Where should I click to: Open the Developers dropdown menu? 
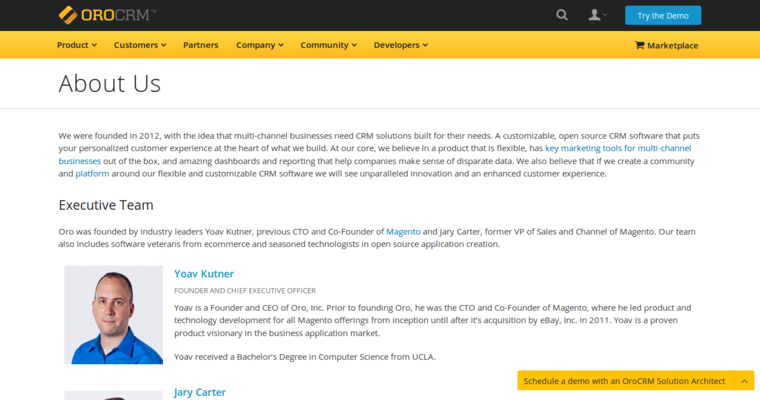(400, 45)
